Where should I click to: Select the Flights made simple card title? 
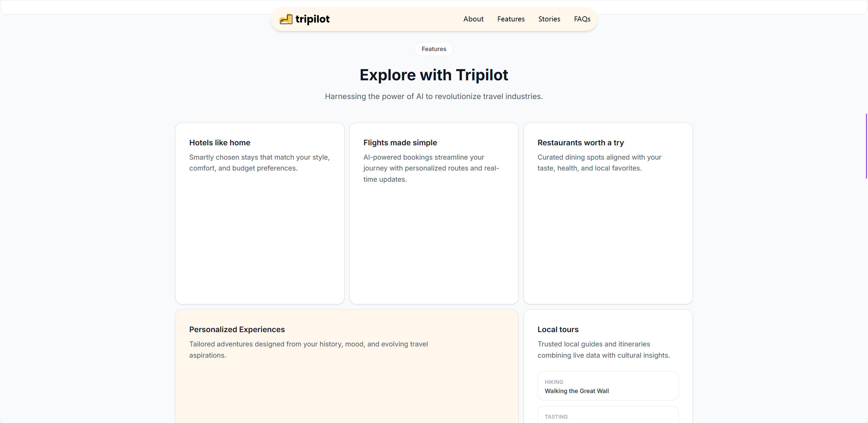coord(400,143)
